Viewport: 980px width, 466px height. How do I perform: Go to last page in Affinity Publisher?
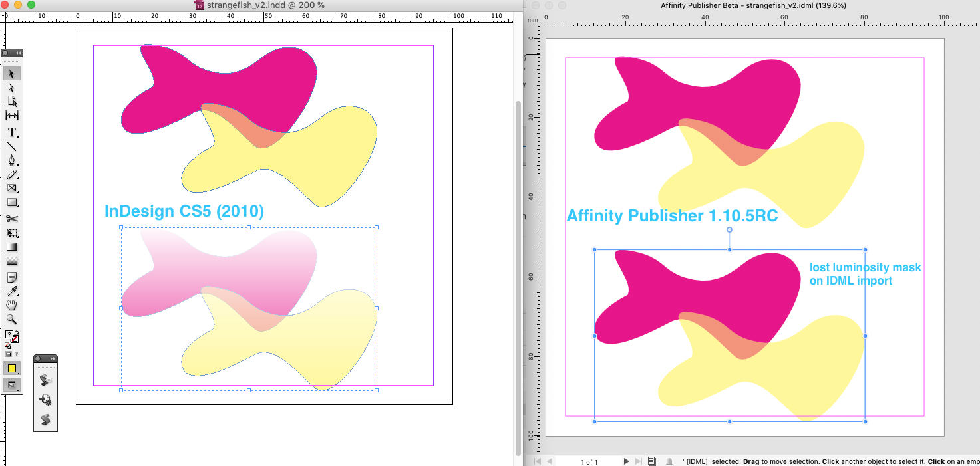(639, 461)
